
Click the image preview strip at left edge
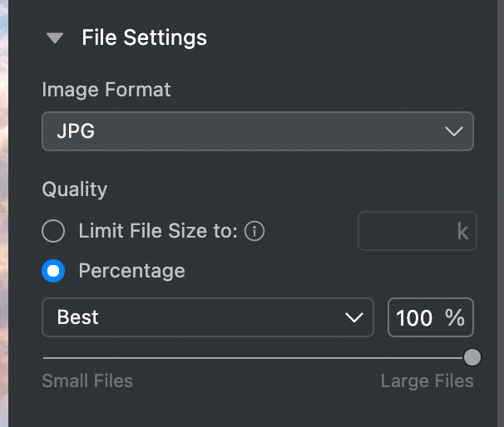click(3, 213)
